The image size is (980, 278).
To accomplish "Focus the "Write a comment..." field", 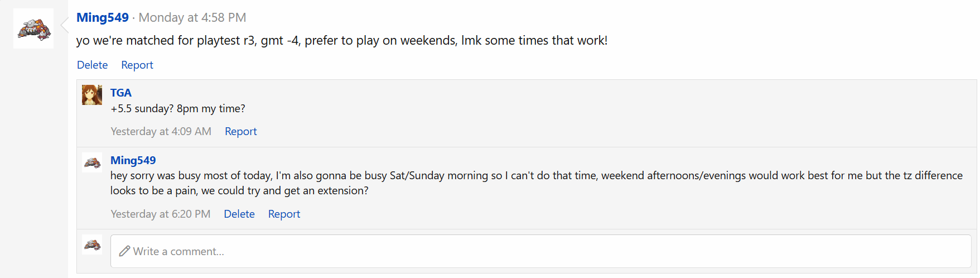I will (x=540, y=251).
